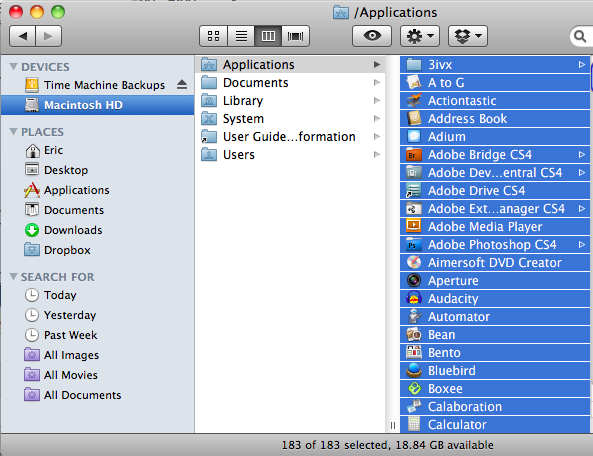Open Quick Look with eye button

pyautogui.click(x=372, y=36)
